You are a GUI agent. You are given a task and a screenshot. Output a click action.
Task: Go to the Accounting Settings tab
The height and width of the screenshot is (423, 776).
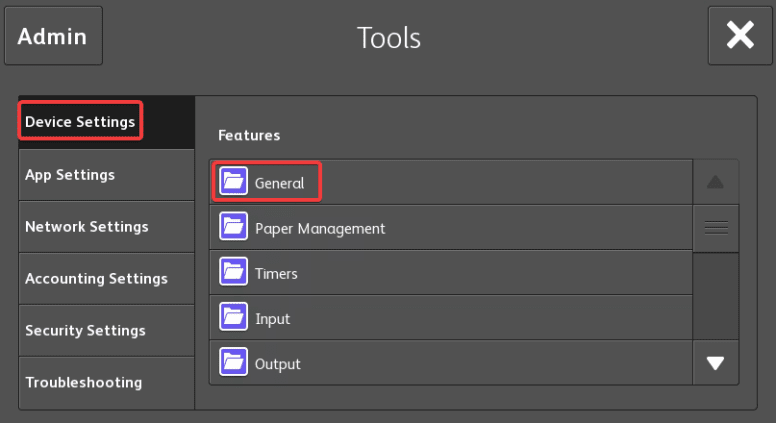tap(96, 279)
